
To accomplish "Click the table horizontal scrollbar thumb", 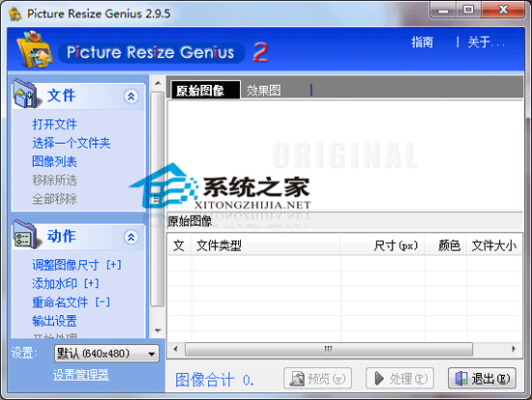I will click(x=329, y=349).
